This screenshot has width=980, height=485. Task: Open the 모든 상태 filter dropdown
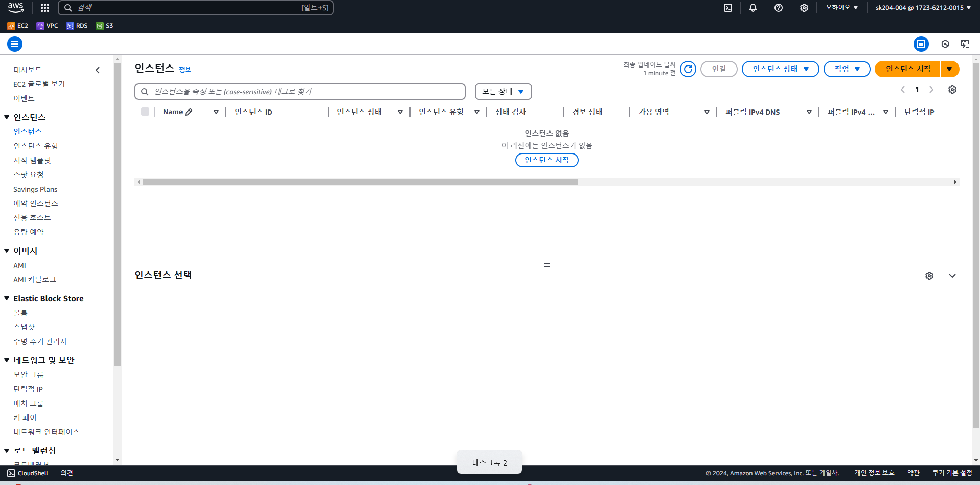503,92
